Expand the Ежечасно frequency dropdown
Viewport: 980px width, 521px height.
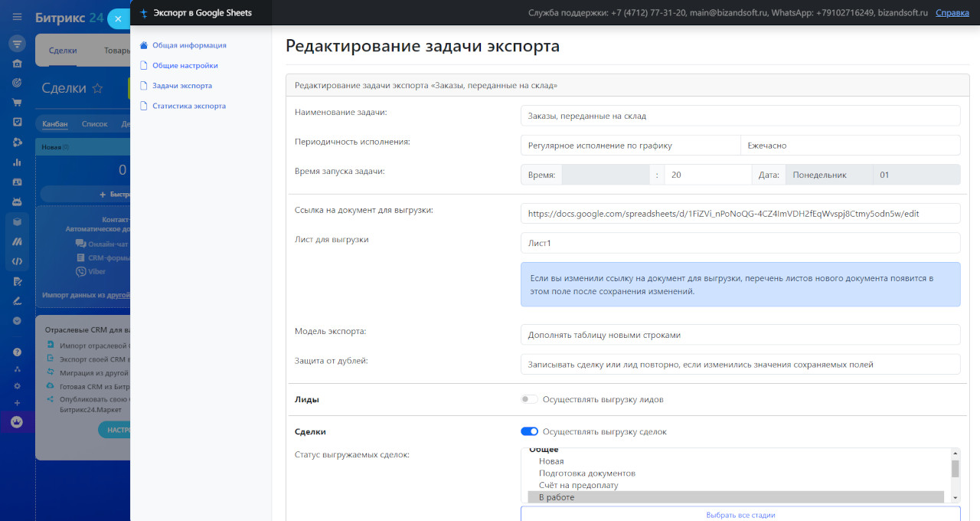click(x=849, y=145)
